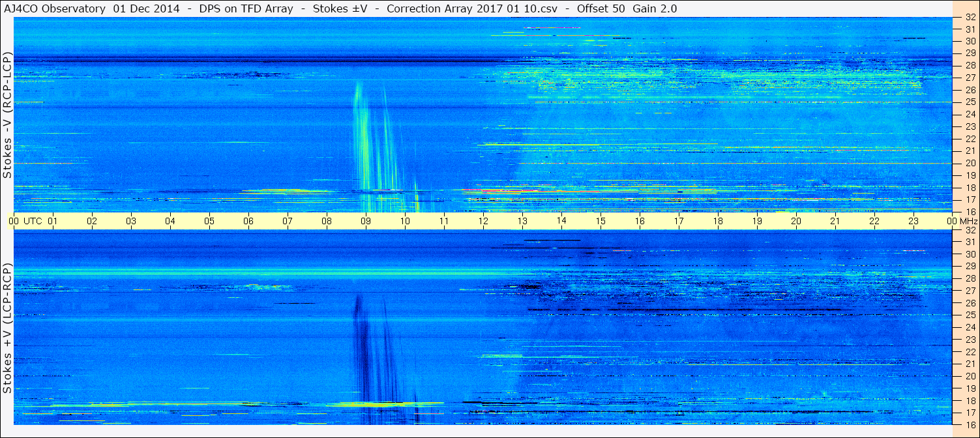Click the 20 MHz tick of Stokes +V panel
Viewport: 980px width, 438px height.
click(970, 376)
